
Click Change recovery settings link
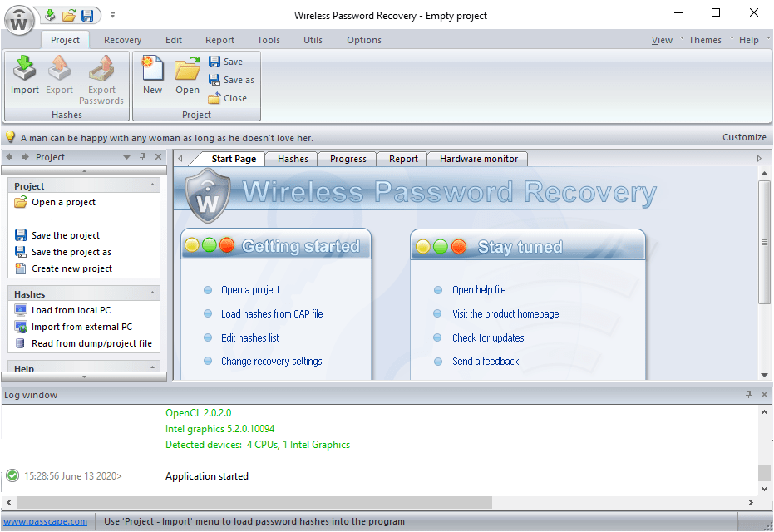272,362
